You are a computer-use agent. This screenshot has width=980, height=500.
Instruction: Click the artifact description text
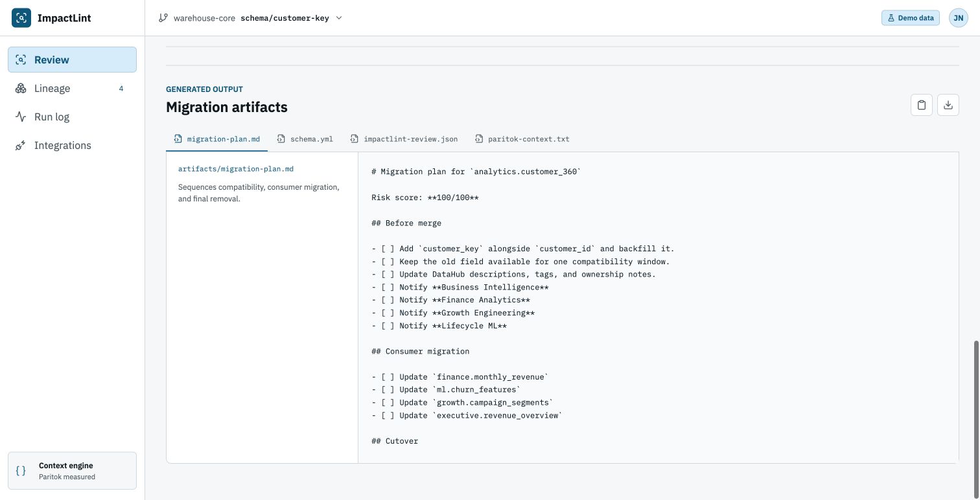coord(259,193)
